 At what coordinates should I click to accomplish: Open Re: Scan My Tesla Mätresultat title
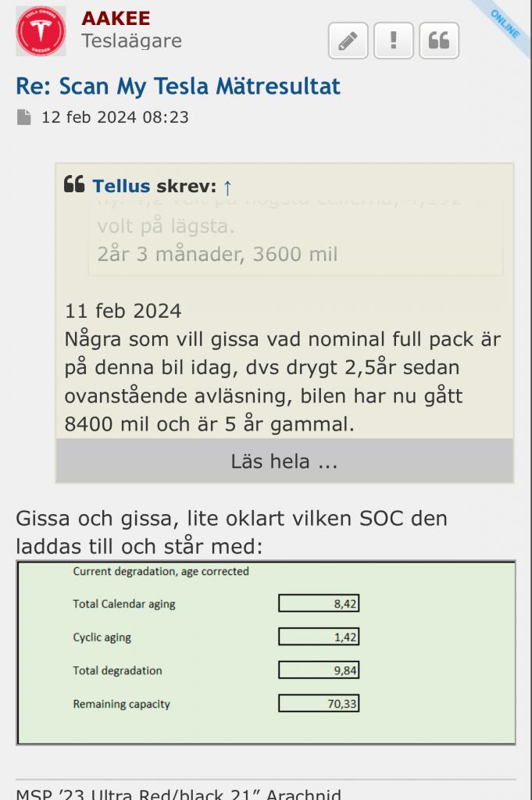click(x=178, y=86)
